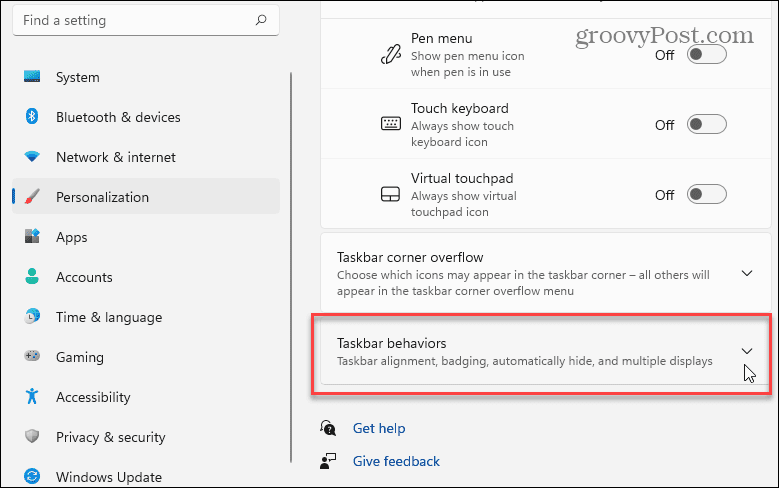Click 'Choose which icons may appear' description
Screen dimensions: 779x488
coord(523,283)
